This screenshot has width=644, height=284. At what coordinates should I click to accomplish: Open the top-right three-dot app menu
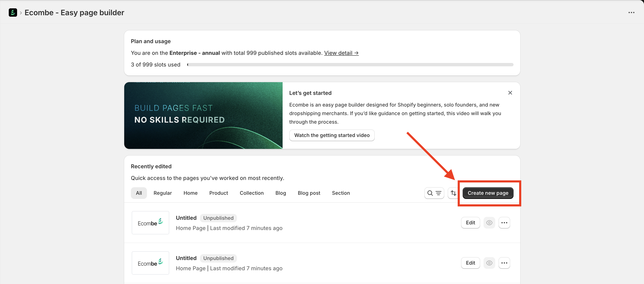point(631,13)
